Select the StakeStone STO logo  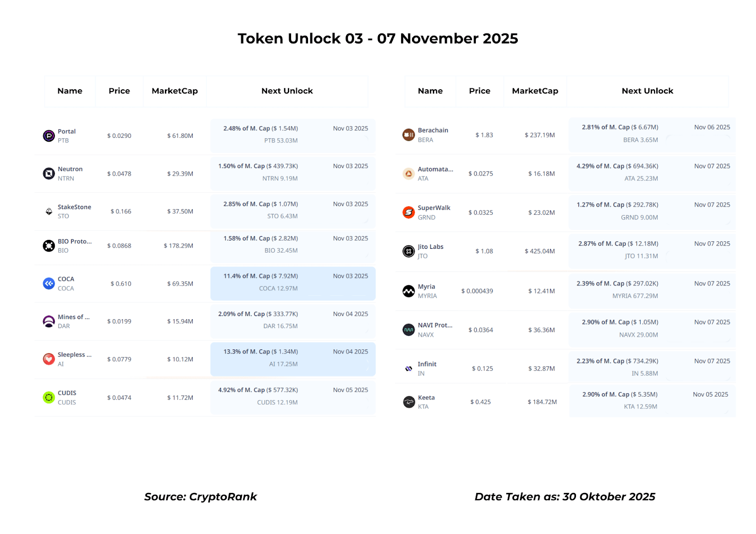[49, 212]
